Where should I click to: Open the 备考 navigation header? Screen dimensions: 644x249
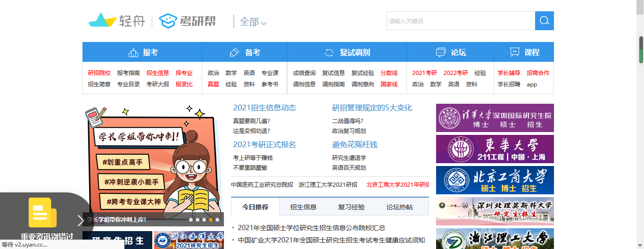coord(245,52)
